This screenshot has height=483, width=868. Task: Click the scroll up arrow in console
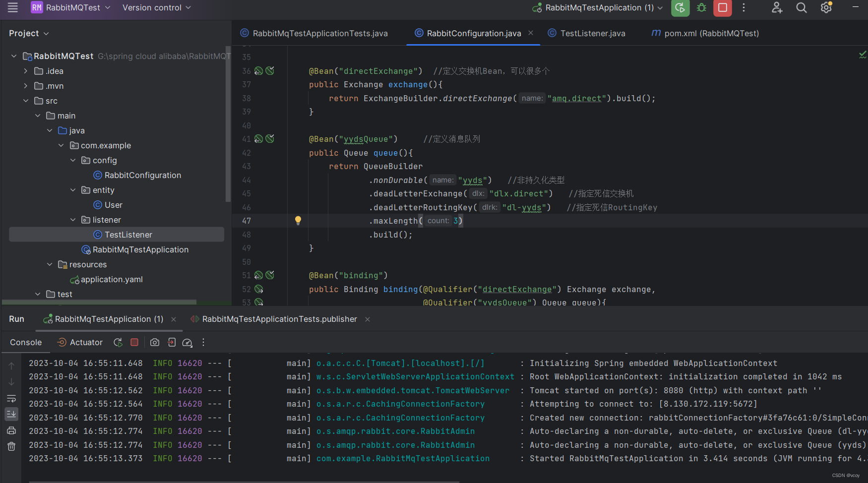pyautogui.click(x=11, y=366)
